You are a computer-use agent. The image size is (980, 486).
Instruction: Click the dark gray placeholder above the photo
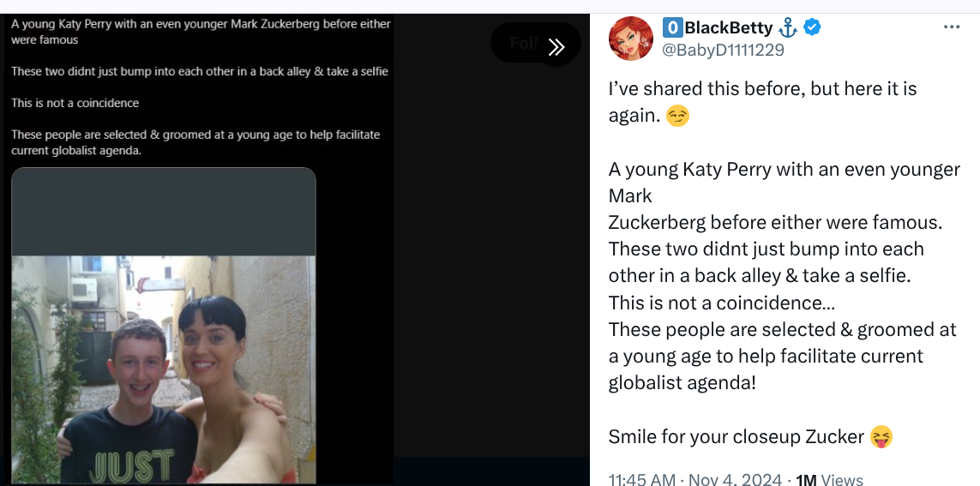pos(163,212)
